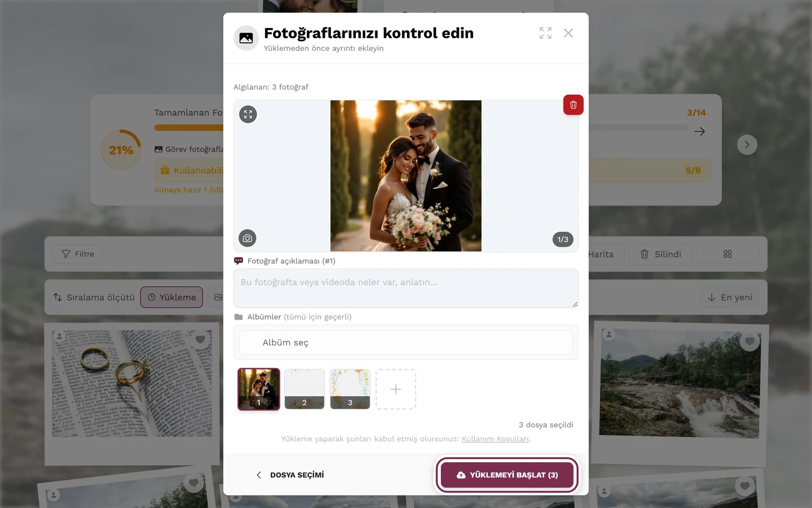Viewport: 812px width, 508px height.
Task: Toggle the upload dialog fullscreen mode
Action: point(545,33)
